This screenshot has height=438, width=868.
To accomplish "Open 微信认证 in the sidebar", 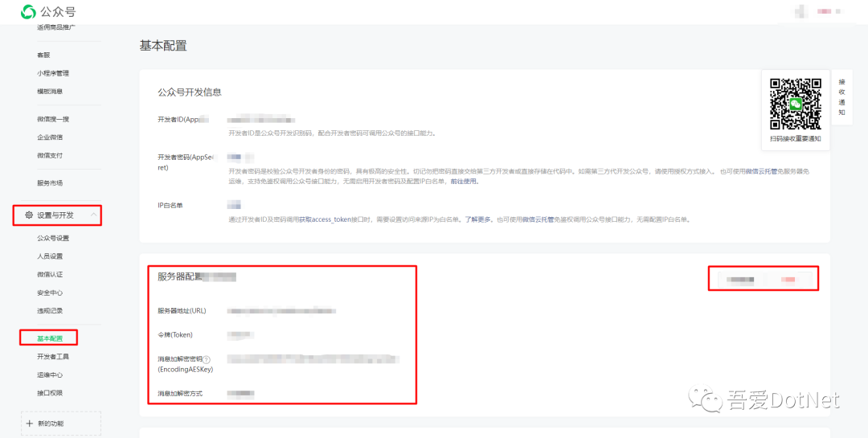I will (x=50, y=274).
